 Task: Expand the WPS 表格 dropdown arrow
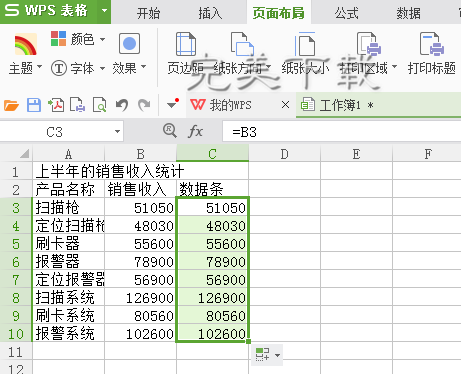pyautogui.click(x=104, y=11)
